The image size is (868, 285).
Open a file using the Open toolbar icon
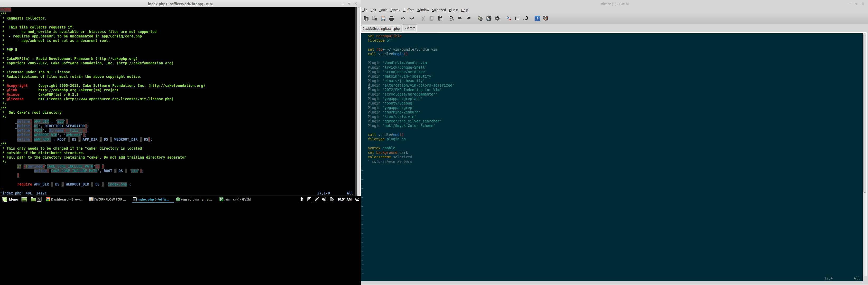(366, 18)
